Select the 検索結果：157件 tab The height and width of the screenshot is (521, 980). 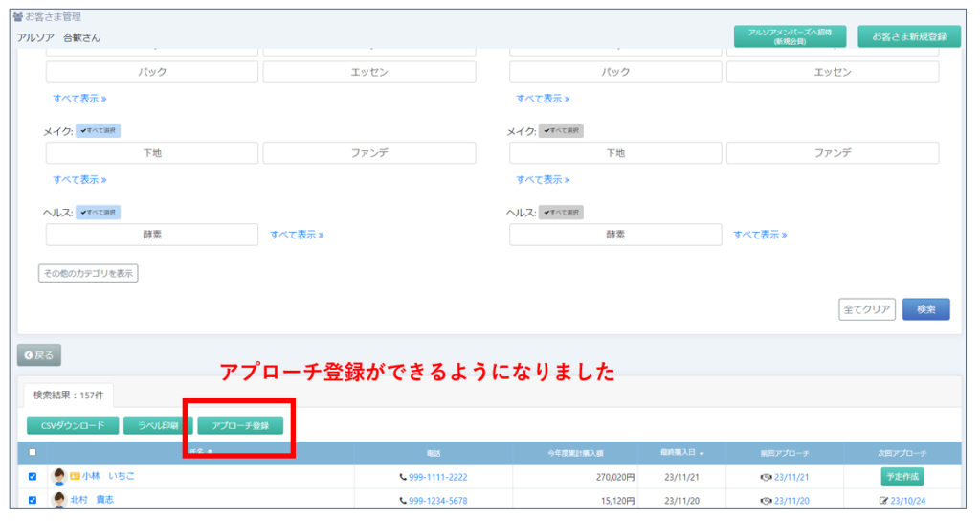click(73, 395)
